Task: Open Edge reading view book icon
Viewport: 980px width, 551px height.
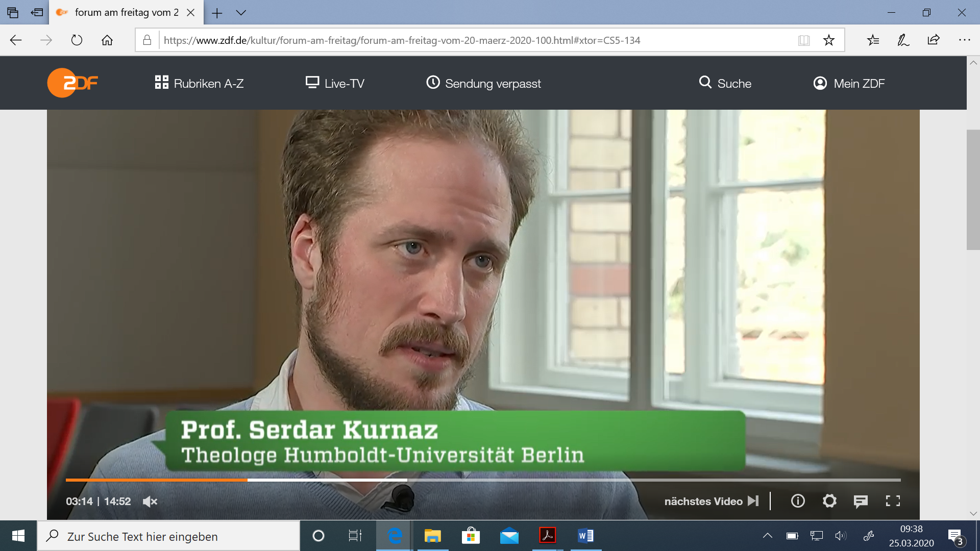Action: click(804, 40)
